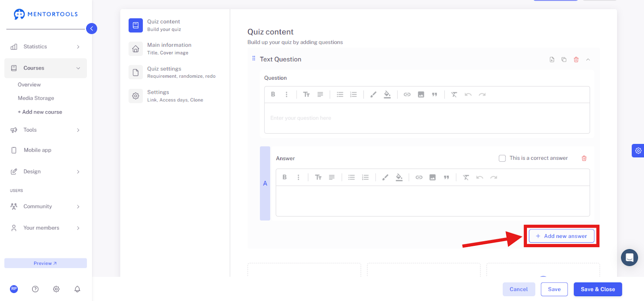Click + Add new course

40,112
